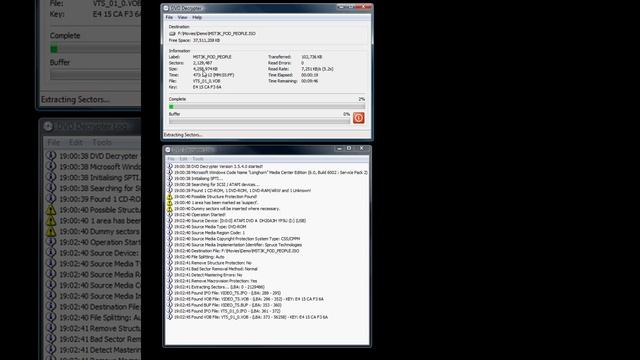Select log row 'Source Media Region Code: 1'
Viewport: 640px width, 360px height.
tap(209, 233)
